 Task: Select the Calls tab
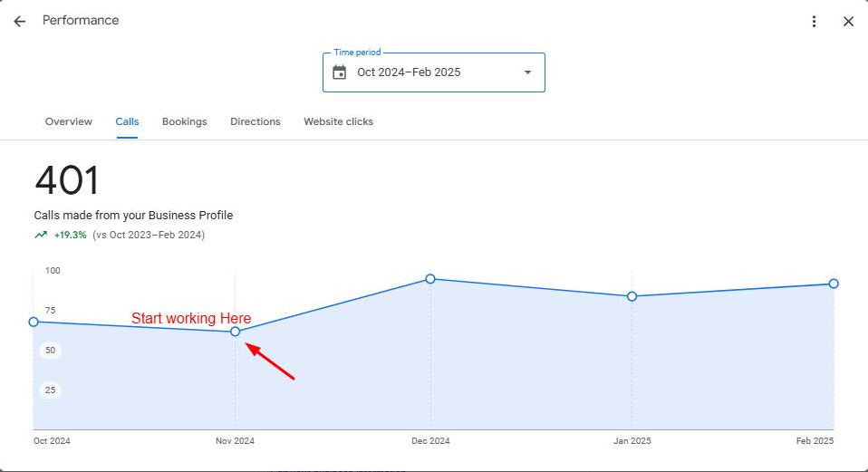coord(128,121)
